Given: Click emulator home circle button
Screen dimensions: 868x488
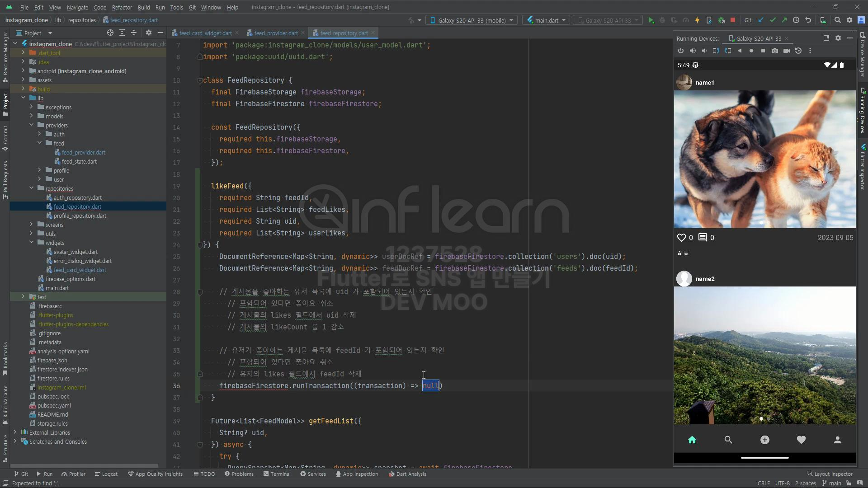Looking at the screenshot, I should coord(751,51).
